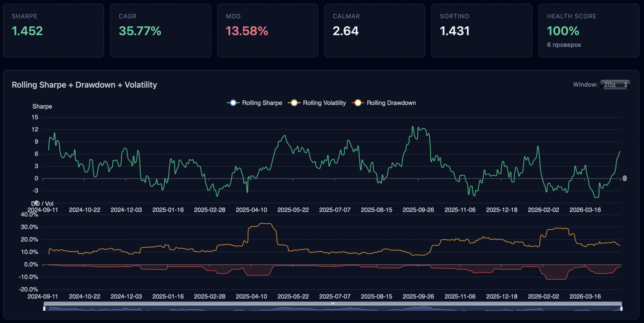Open the Health Score card
The image size is (644, 323).
tap(589, 31)
